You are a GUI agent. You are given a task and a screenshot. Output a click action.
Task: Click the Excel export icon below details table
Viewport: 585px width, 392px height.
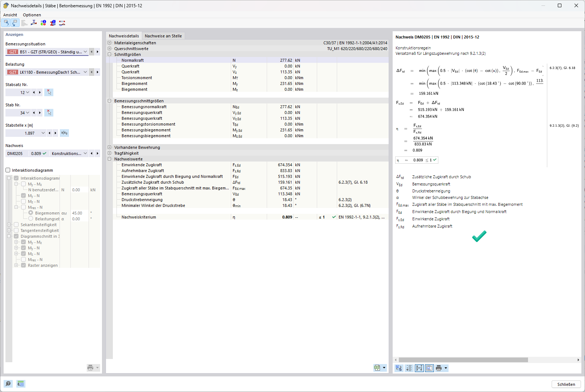377,368
